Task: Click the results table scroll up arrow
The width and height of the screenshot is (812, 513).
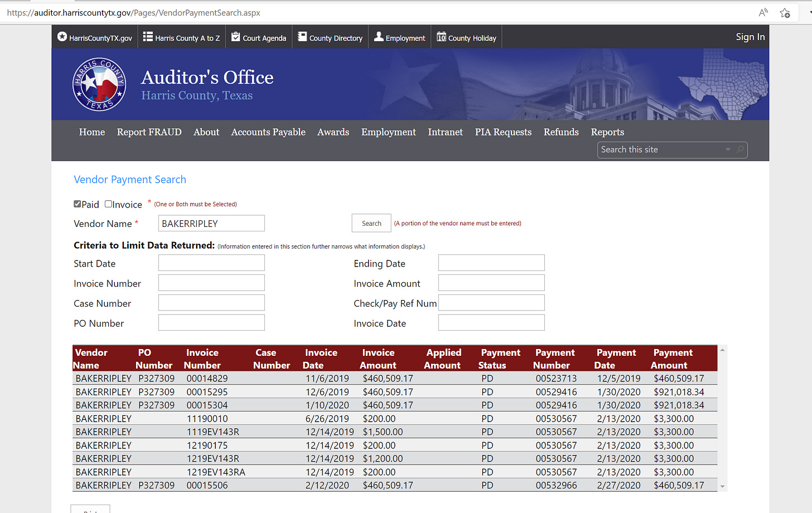Action: pyautogui.click(x=722, y=350)
